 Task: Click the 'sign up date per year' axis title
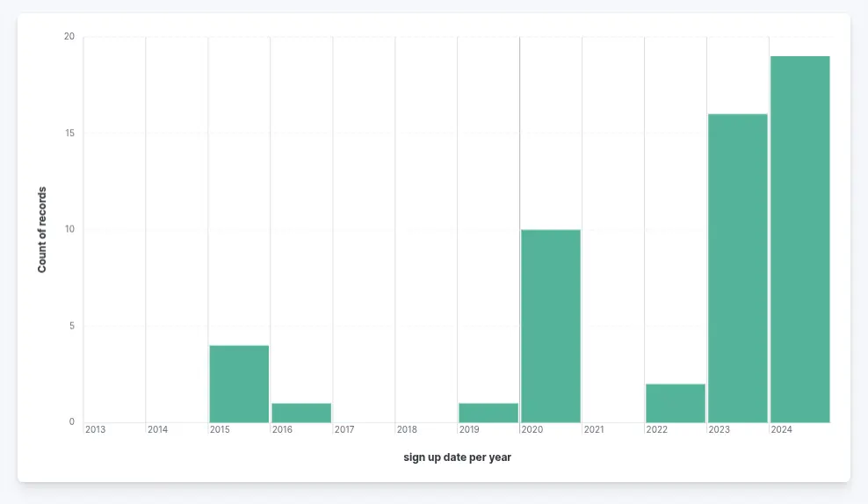tap(457, 457)
